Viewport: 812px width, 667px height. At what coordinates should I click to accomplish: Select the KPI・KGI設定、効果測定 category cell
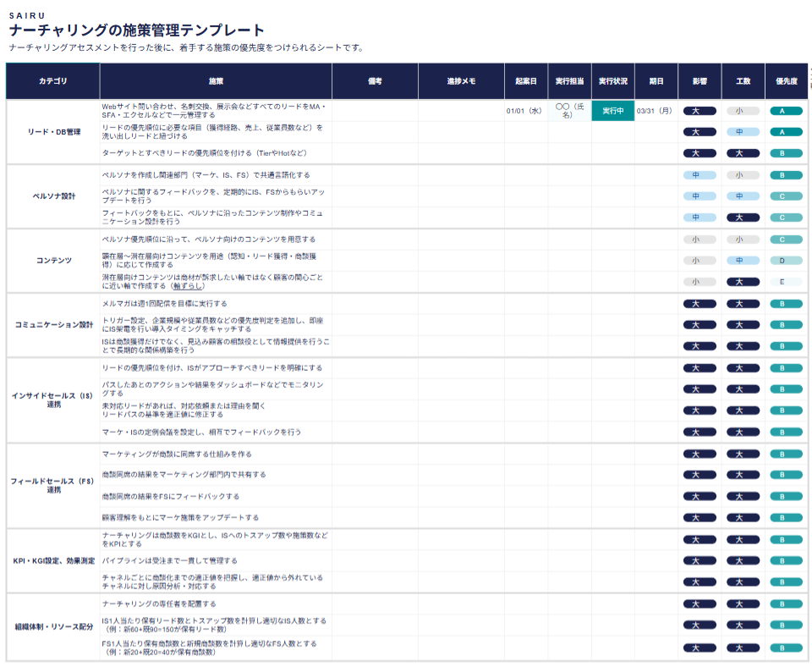(x=52, y=560)
